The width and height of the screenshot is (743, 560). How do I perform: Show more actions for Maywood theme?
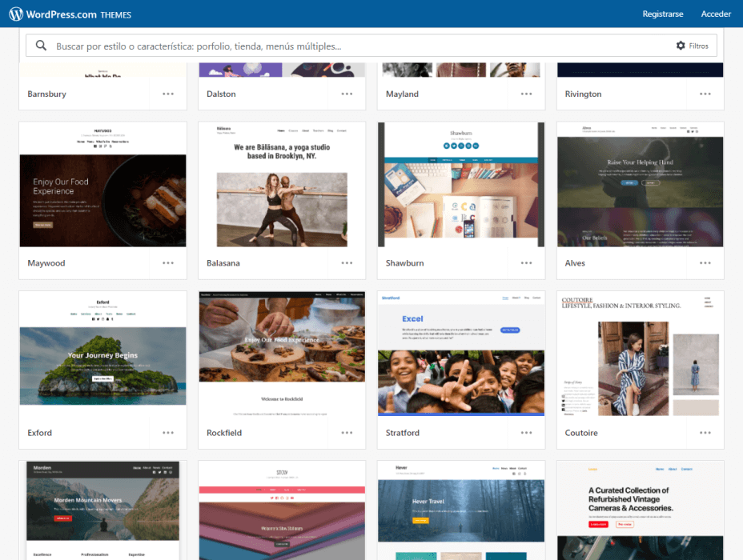[168, 263]
